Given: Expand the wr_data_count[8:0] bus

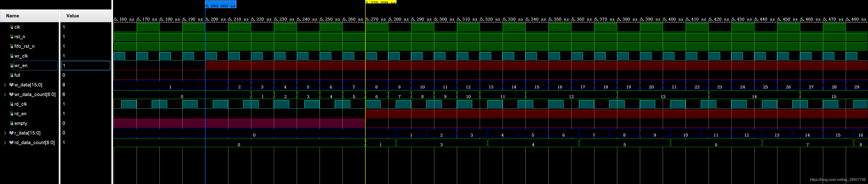Looking at the screenshot, I should tap(5, 95).
